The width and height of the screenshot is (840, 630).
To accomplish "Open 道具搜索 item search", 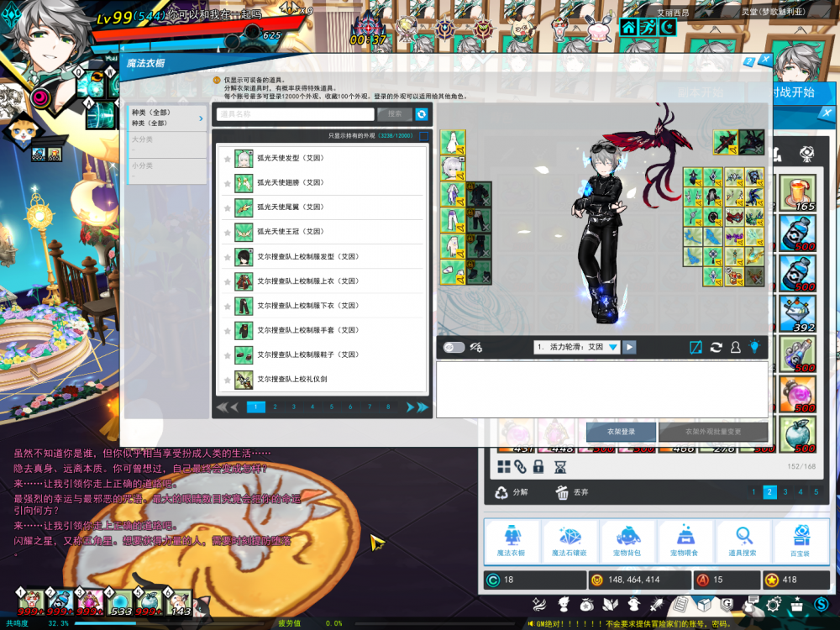I will tap(743, 540).
